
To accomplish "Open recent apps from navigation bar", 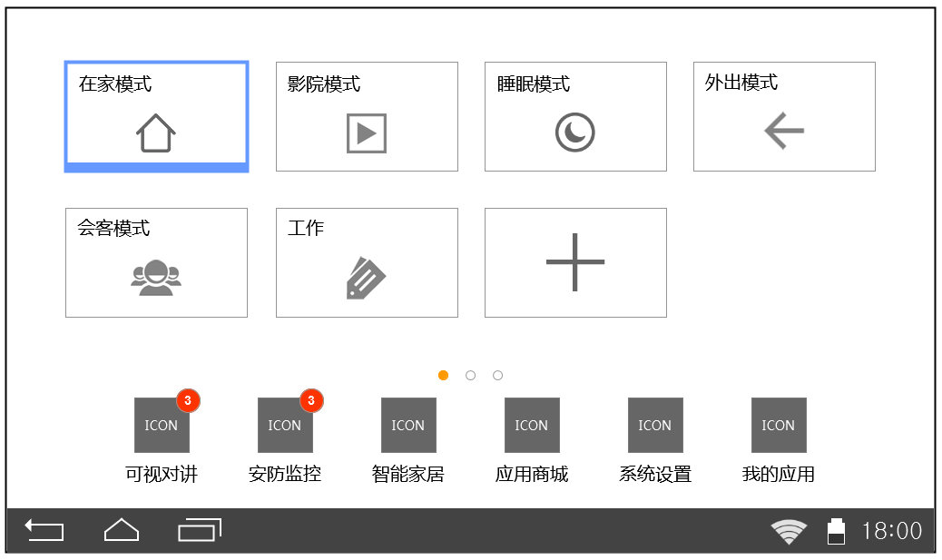I will pyautogui.click(x=200, y=530).
